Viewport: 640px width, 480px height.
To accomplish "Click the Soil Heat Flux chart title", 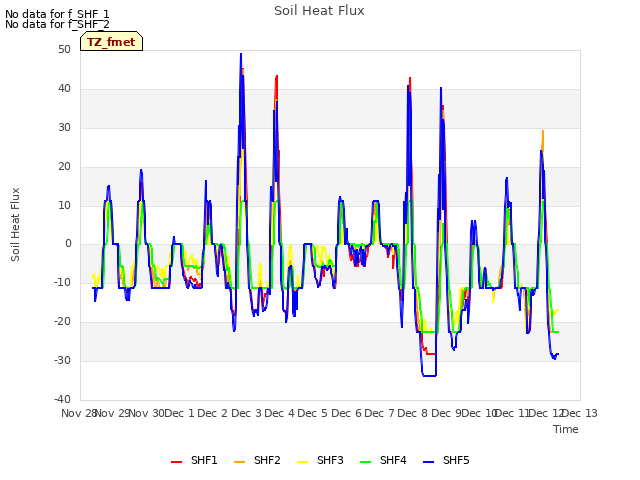I will (x=319, y=11).
